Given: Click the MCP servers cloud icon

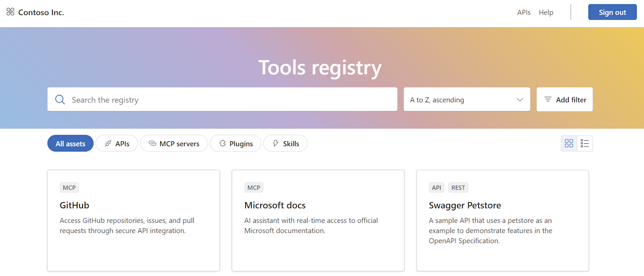Looking at the screenshot, I should click(152, 143).
